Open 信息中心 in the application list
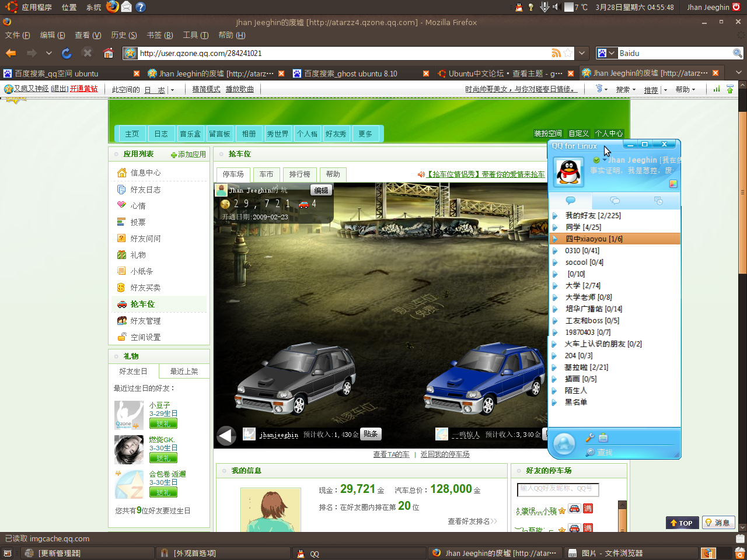Image resolution: width=747 pixels, height=560 pixels. (x=145, y=173)
